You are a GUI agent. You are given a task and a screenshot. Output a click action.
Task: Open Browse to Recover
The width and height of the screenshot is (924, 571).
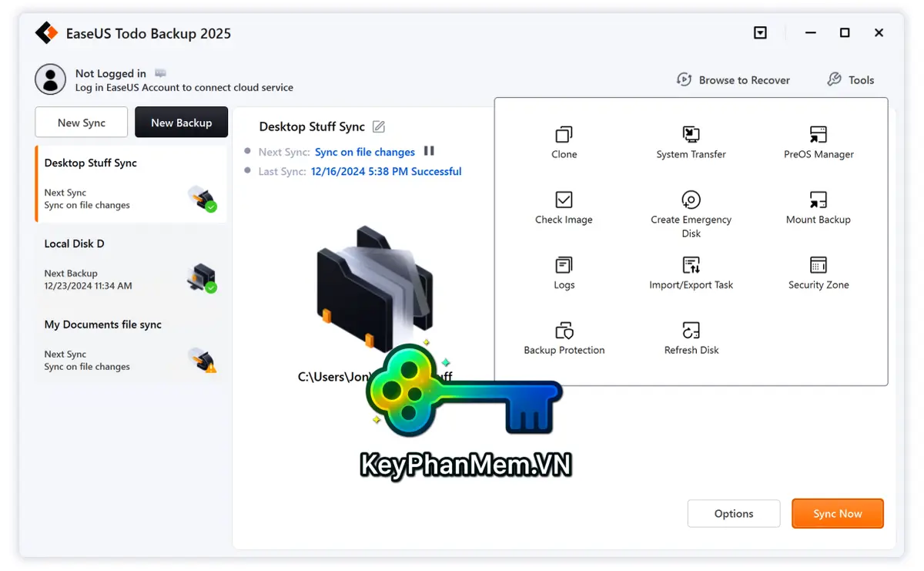coord(733,79)
